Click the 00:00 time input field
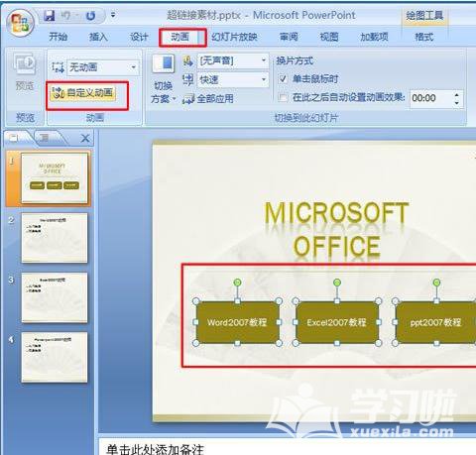 point(430,98)
